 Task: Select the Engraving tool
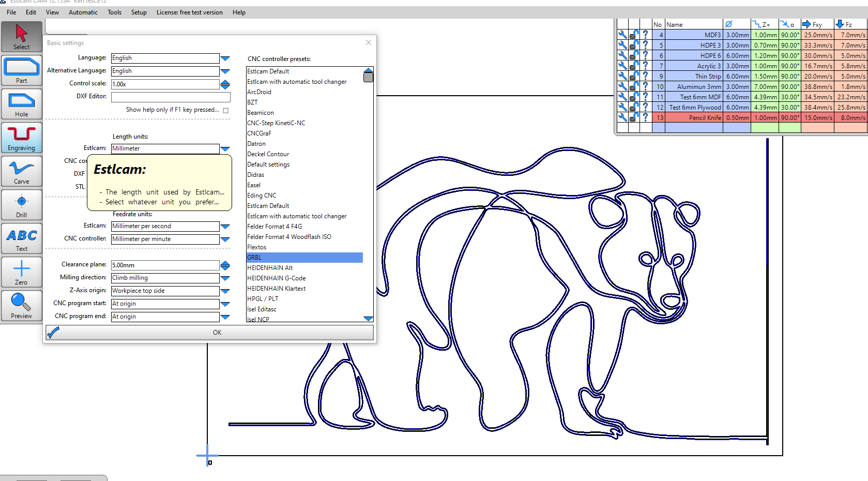point(21,138)
